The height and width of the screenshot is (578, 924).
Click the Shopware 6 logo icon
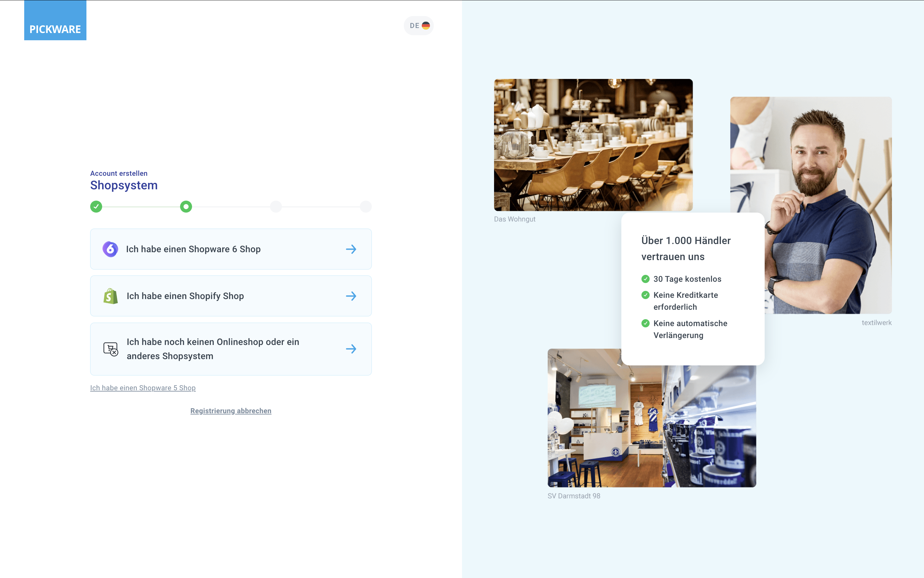point(110,249)
